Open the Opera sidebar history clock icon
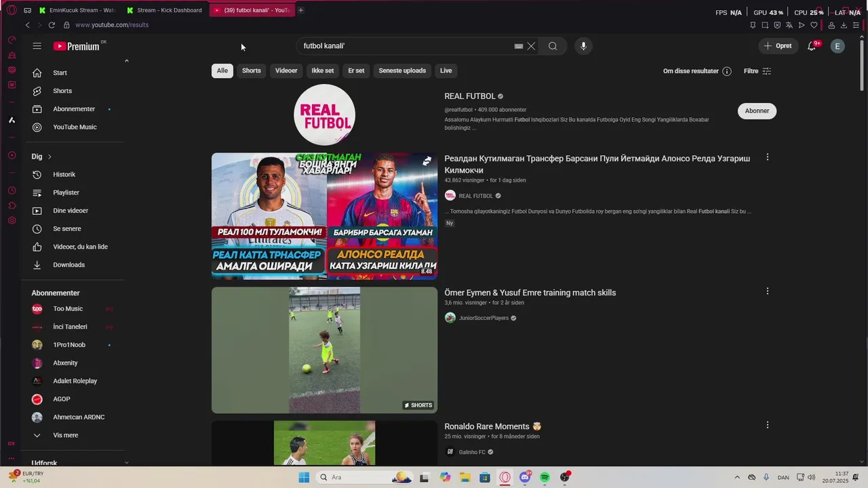This screenshot has height=488, width=868. pyautogui.click(x=12, y=190)
